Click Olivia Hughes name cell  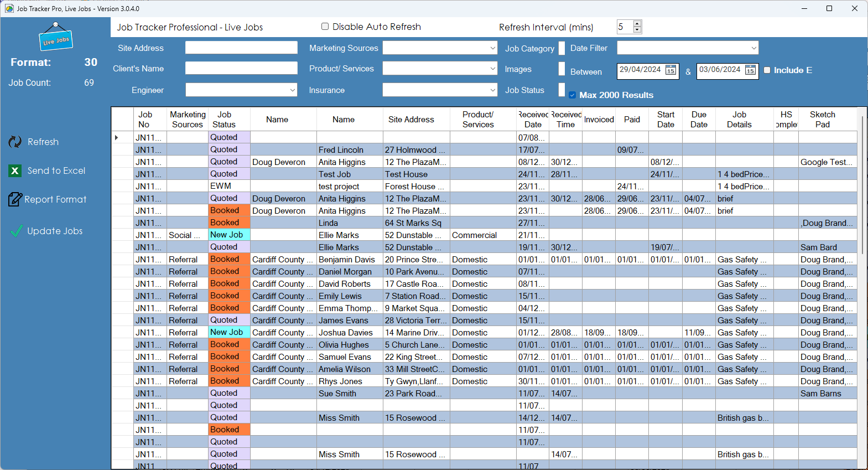click(x=350, y=344)
